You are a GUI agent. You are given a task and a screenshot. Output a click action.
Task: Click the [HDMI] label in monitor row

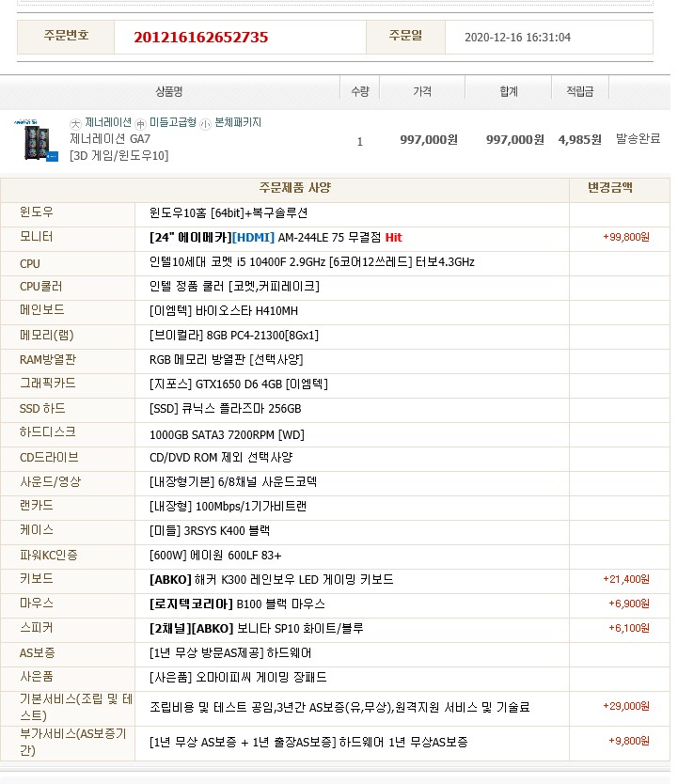click(x=253, y=238)
